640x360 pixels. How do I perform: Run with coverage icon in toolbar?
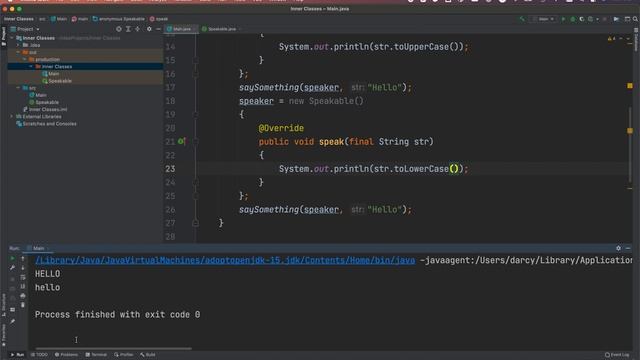582,19
